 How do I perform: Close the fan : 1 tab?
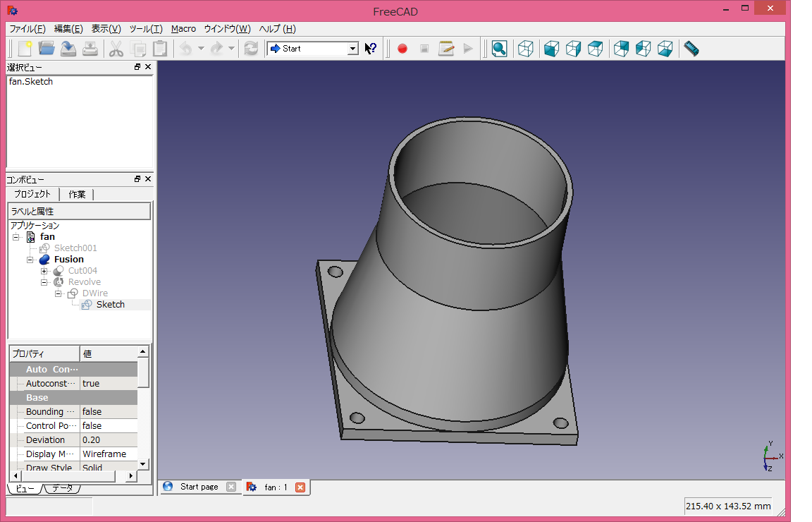click(300, 487)
